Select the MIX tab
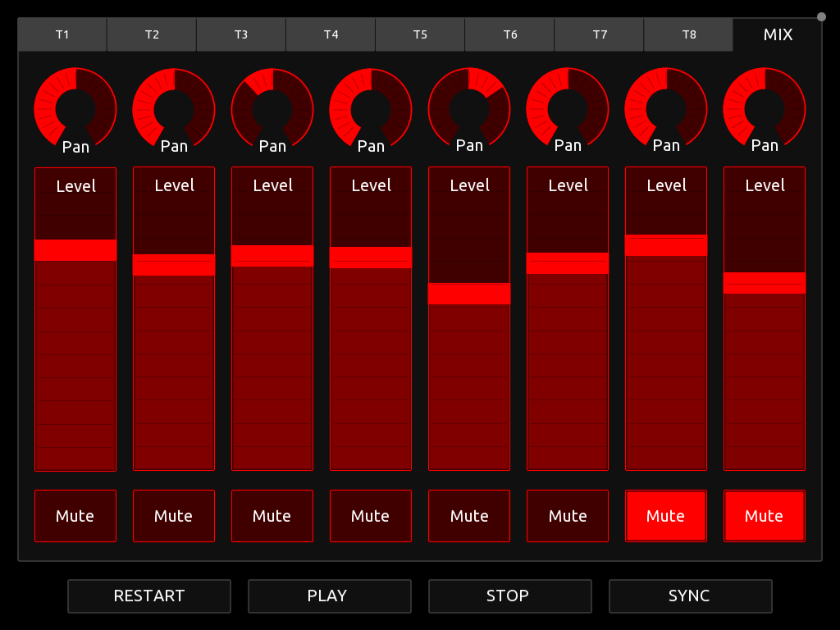 click(778, 35)
